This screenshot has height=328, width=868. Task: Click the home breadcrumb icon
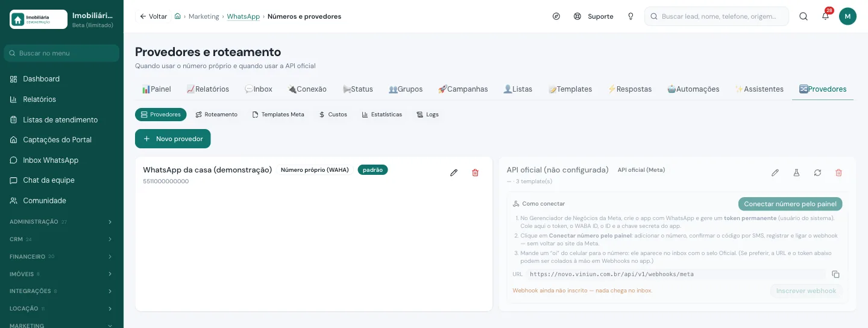click(x=177, y=16)
